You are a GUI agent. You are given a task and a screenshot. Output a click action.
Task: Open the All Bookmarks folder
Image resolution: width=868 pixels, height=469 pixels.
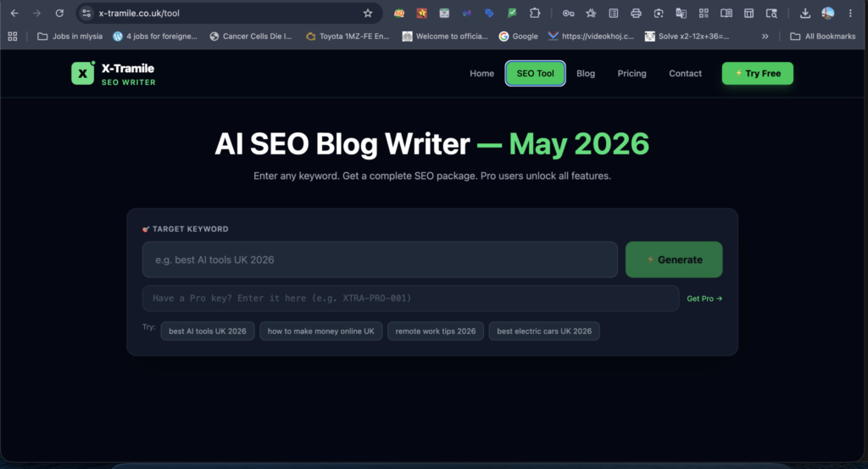[822, 36]
